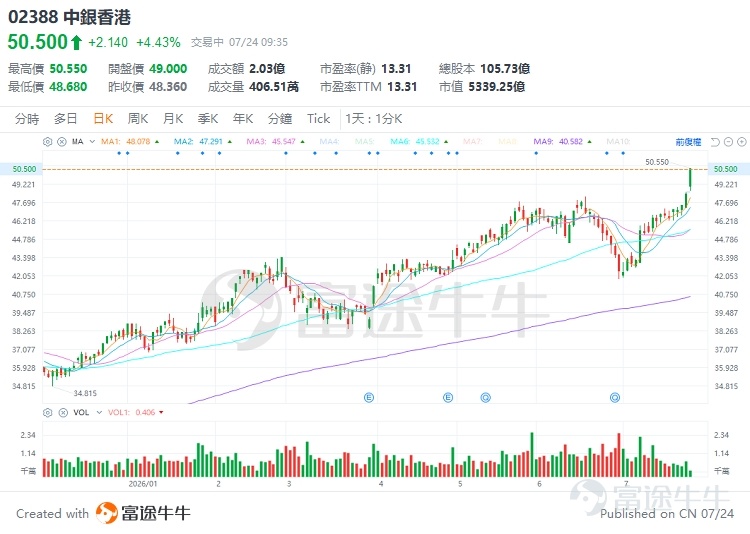Viewport: 750px width, 534px height.
Task: Click the 市值 5339.25億 value
Action: (496, 87)
